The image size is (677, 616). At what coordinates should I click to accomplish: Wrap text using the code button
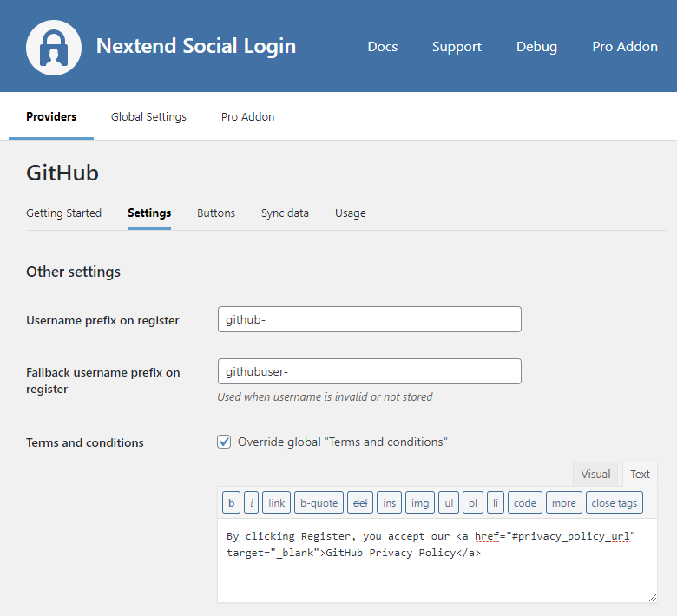pos(525,502)
